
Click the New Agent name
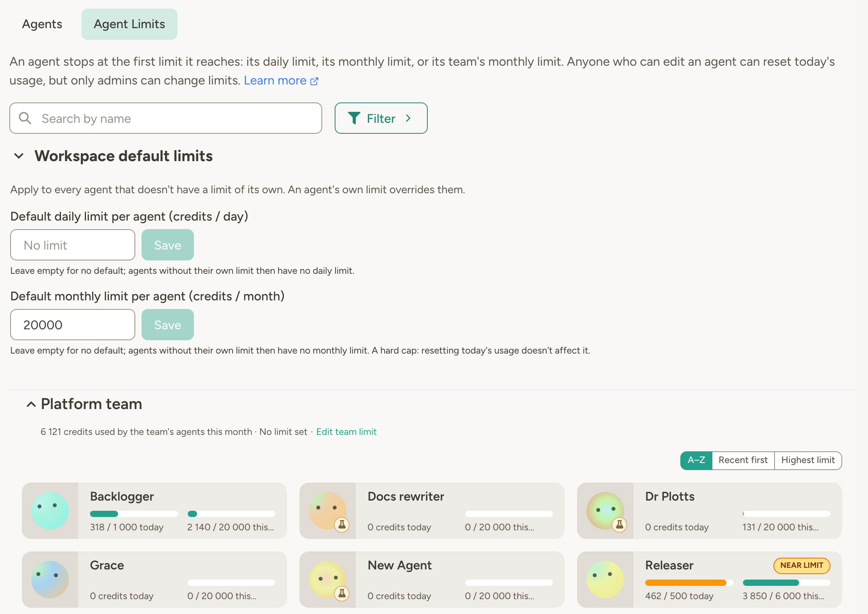pyautogui.click(x=400, y=566)
